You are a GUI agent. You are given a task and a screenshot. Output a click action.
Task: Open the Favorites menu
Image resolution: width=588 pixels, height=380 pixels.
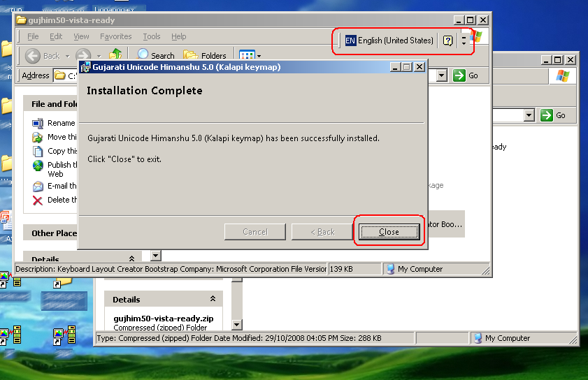click(x=115, y=36)
